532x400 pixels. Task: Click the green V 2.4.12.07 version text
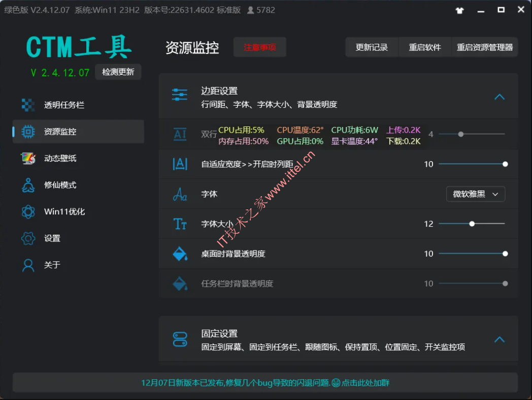coord(60,73)
